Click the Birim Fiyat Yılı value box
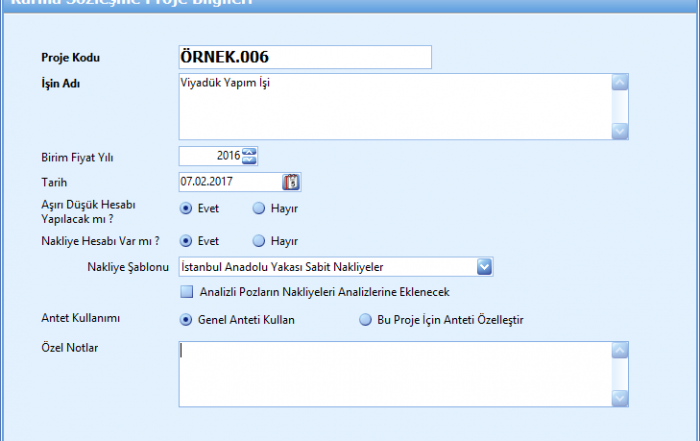700x441 pixels. pyautogui.click(x=210, y=155)
